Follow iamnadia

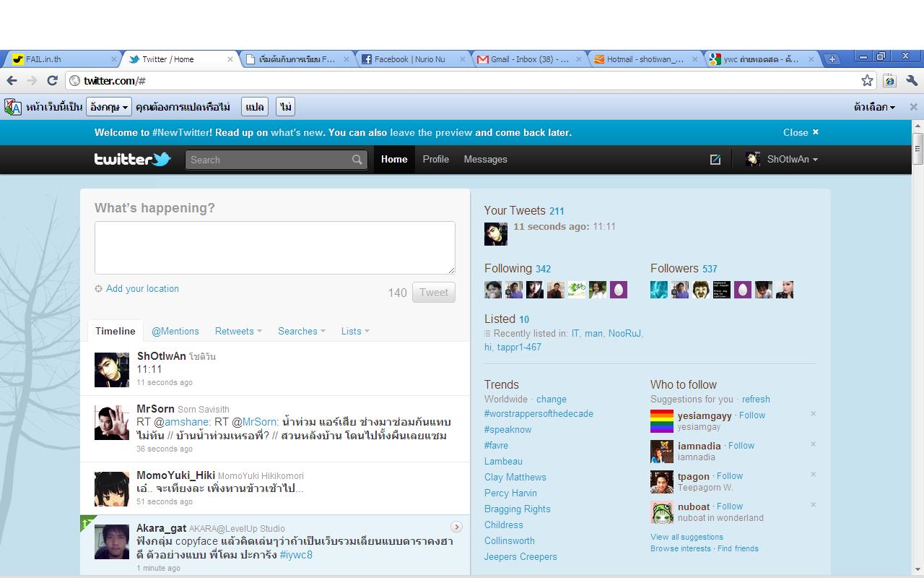click(741, 446)
